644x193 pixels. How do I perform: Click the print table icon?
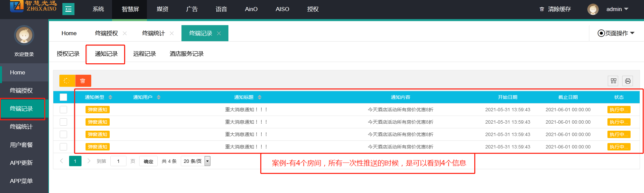(628, 81)
